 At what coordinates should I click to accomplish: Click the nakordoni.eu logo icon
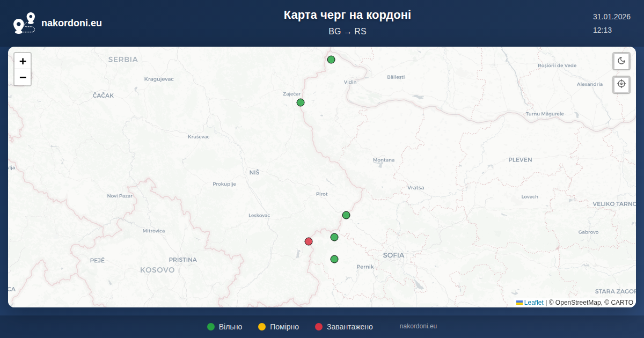[24, 23]
